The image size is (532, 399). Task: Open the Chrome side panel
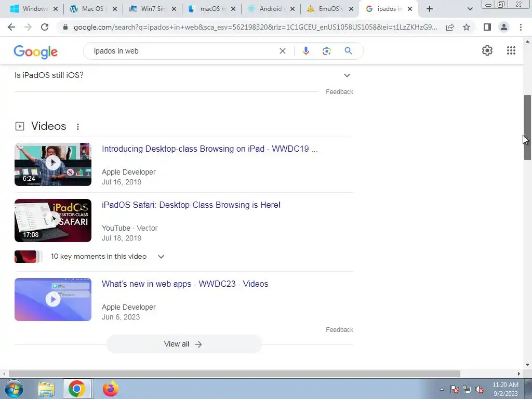tap(487, 27)
